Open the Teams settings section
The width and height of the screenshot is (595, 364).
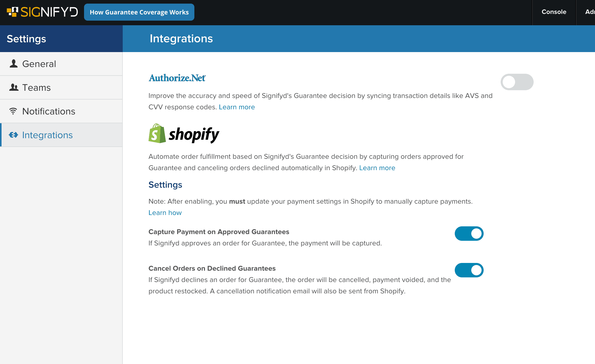pyautogui.click(x=61, y=87)
